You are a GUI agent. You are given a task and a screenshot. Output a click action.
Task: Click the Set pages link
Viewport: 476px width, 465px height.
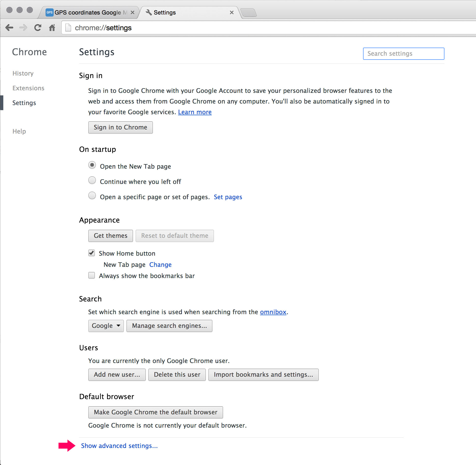coord(228,197)
